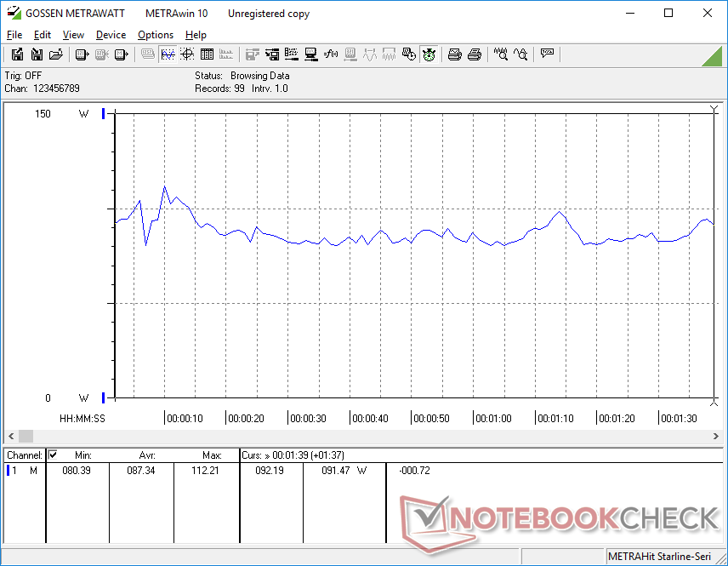Click the grayed dense waveform icon
Screen dimensions: 728x566
389,54
